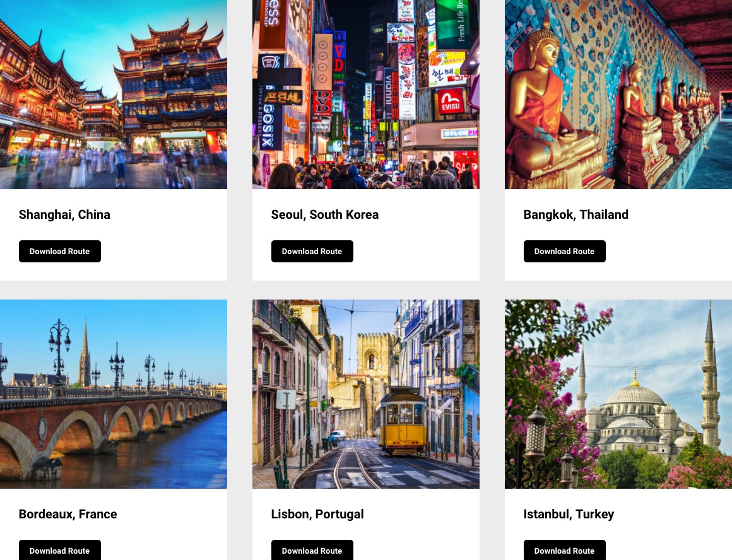The width and height of the screenshot is (732, 560).
Task: Open the Istanbul mosque photo
Action: click(618, 394)
